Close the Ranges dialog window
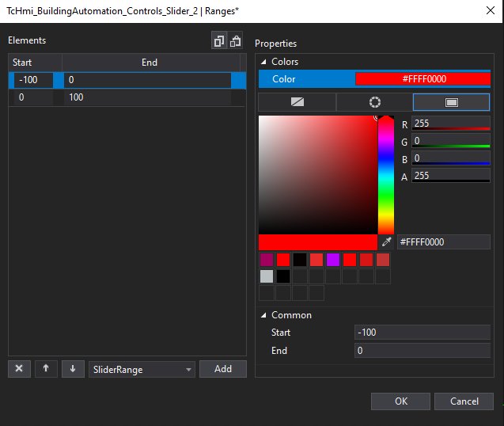The image size is (504, 426). coord(491,10)
